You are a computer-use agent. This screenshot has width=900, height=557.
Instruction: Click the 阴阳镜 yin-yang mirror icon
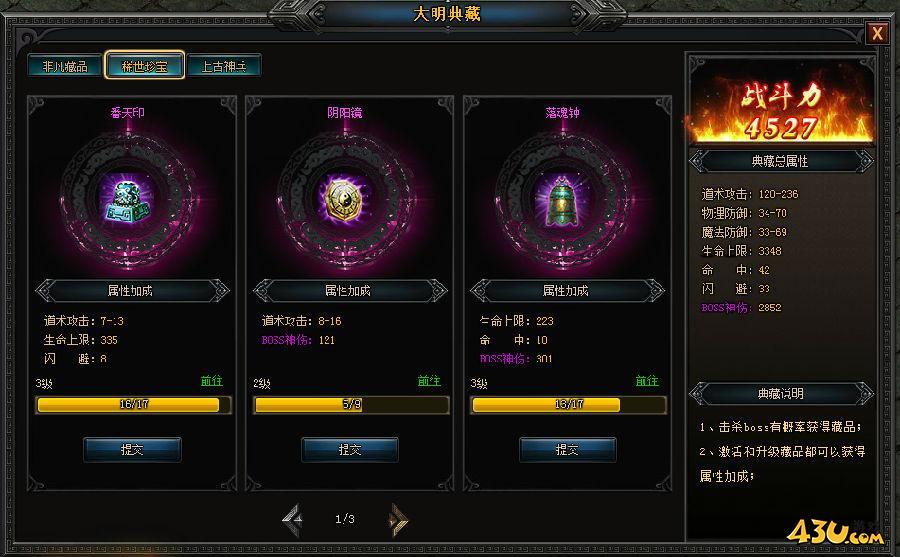[345, 200]
